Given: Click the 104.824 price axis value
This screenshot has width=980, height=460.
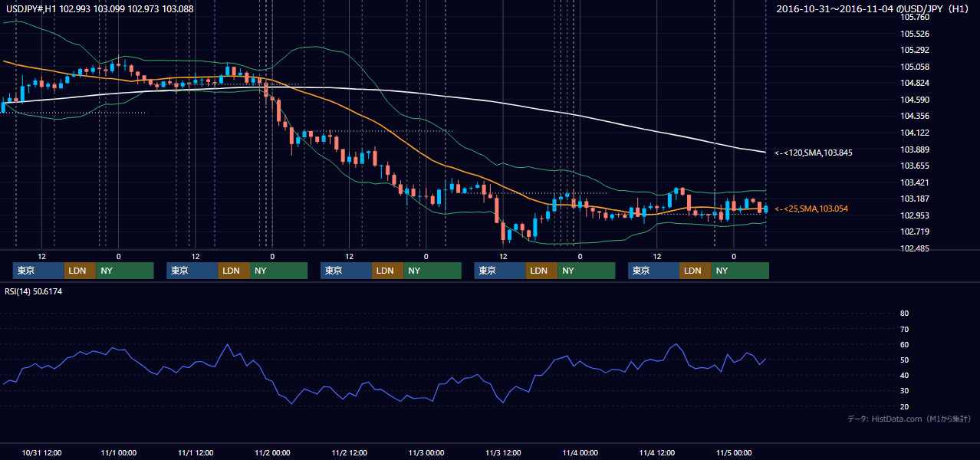Looking at the screenshot, I should (x=916, y=83).
